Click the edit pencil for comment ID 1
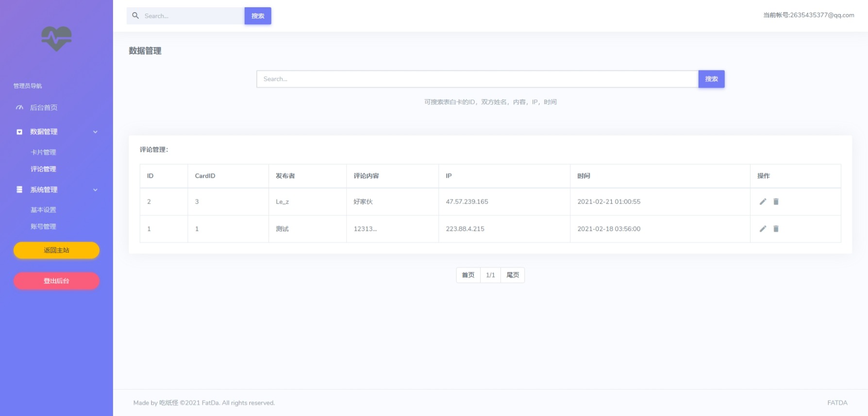This screenshot has width=868, height=416. click(763, 229)
